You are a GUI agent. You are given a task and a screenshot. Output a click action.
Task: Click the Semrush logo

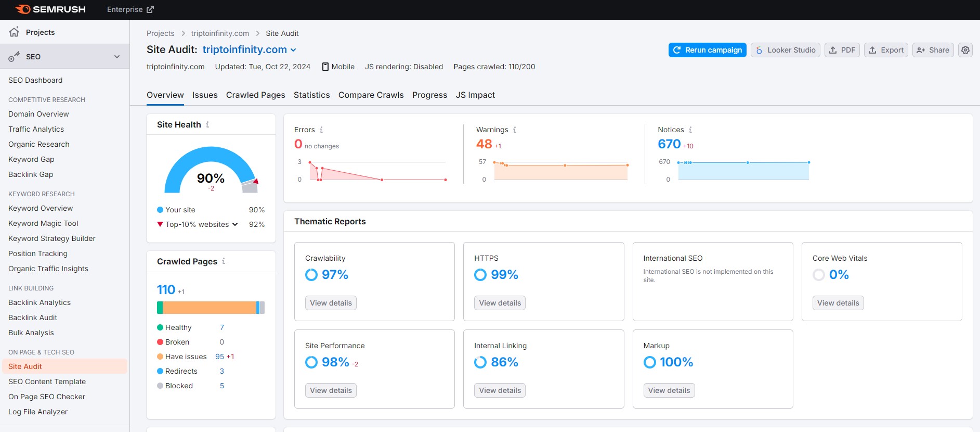coord(50,9)
